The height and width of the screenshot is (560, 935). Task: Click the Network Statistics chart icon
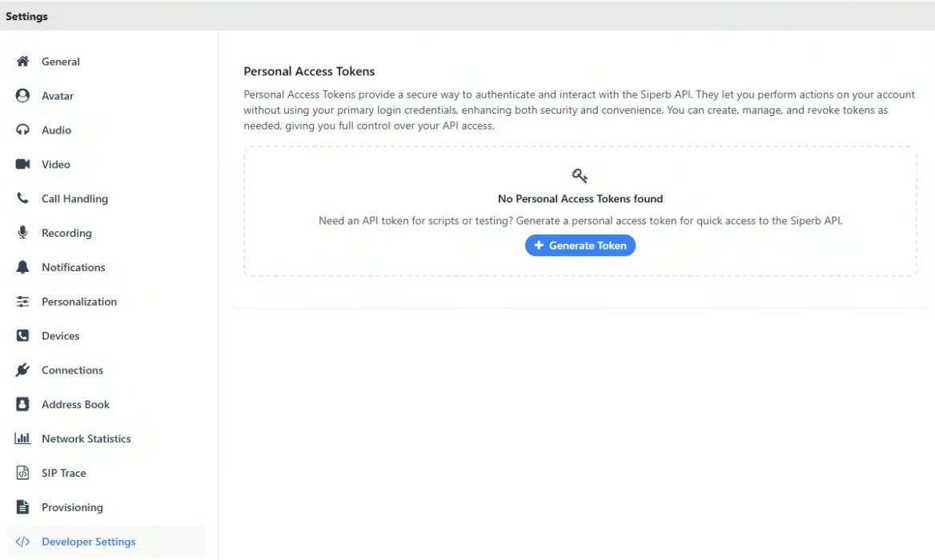pyautogui.click(x=22, y=438)
